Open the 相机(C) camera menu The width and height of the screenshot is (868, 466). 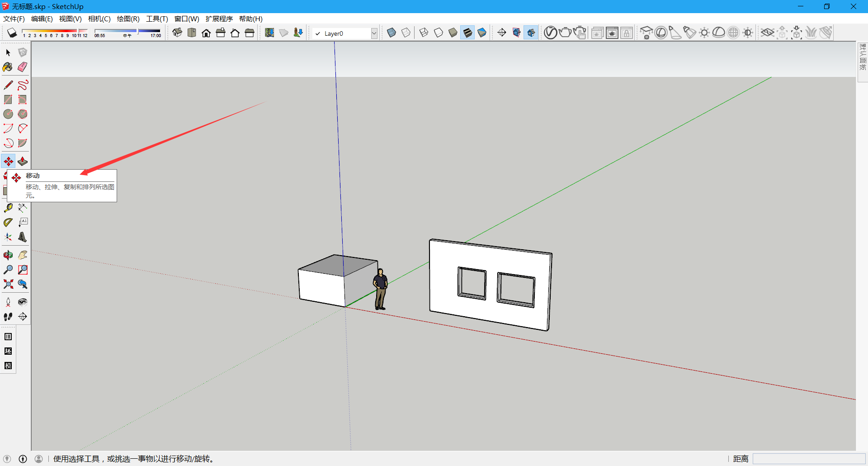click(99, 19)
